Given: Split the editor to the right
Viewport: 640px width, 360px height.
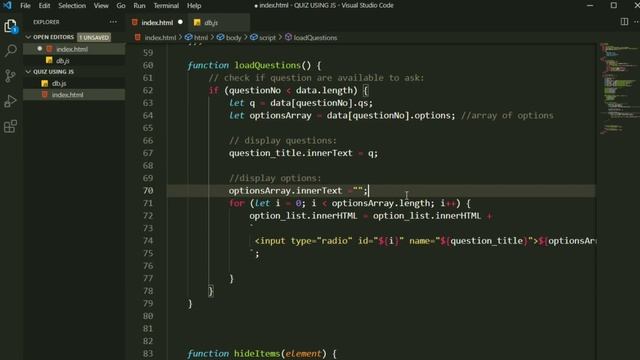Looking at the screenshot, I should [x=624, y=22].
